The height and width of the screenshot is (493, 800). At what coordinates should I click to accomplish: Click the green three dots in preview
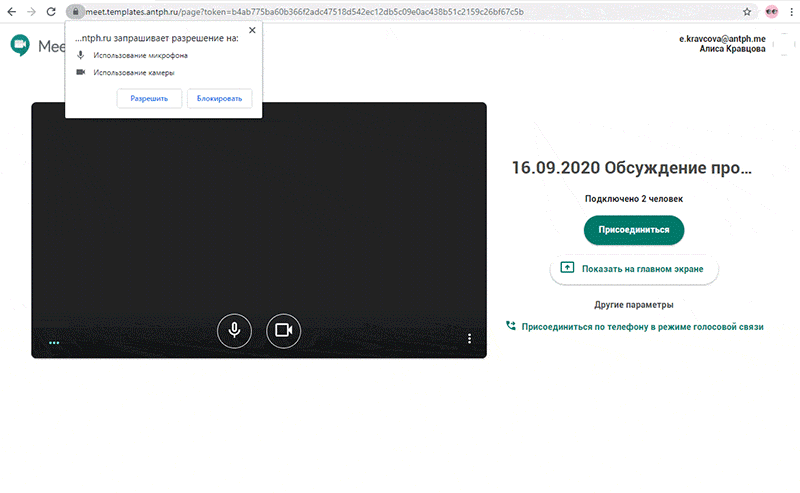[54, 342]
